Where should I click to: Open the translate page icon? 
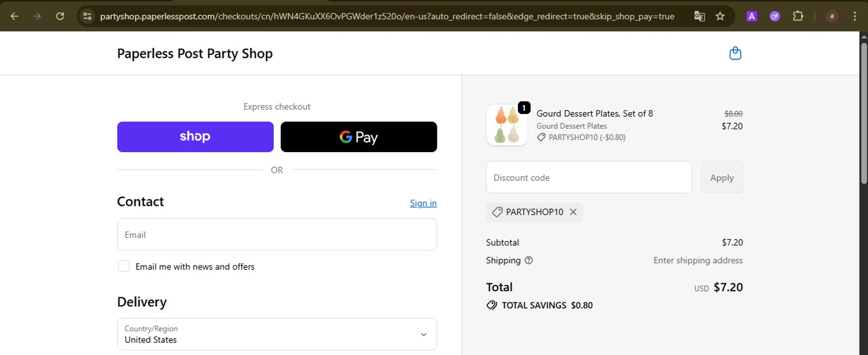(700, 16)
